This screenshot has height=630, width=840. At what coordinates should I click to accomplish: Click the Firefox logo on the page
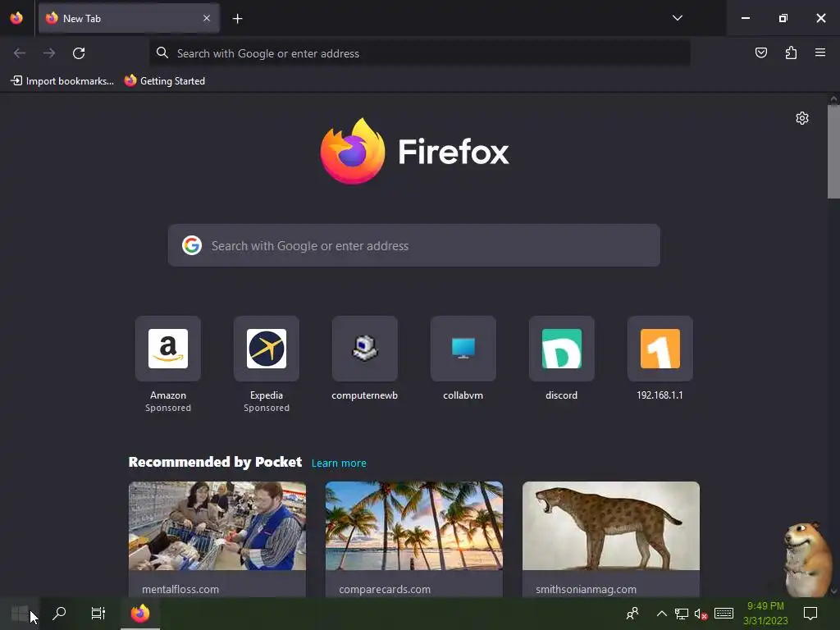pyautogui.click(x=414, y=151)
